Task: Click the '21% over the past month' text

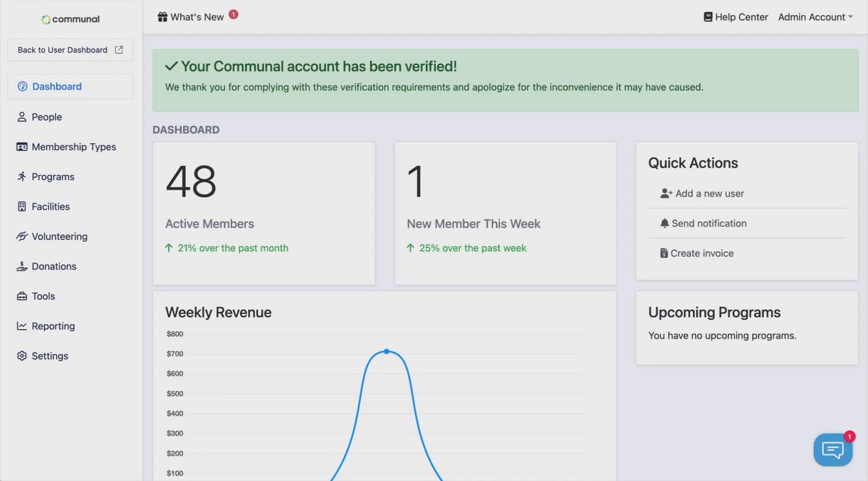Action: click(233, 248)
